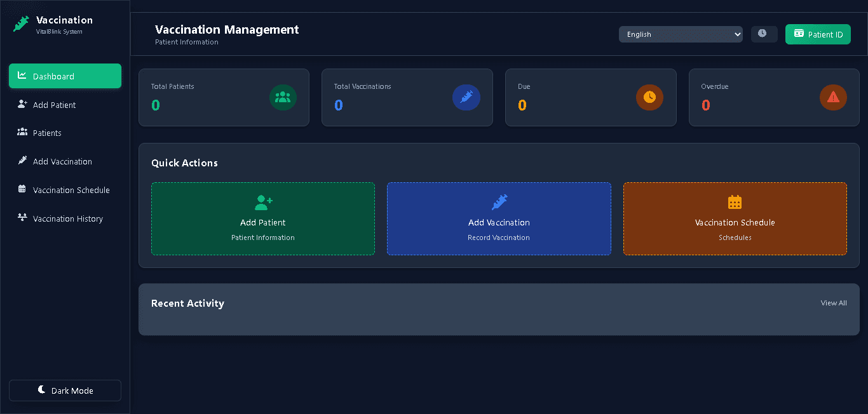868x414 pixels.
Task: Open the English language dropdown
Action: [x=680, y=34]
